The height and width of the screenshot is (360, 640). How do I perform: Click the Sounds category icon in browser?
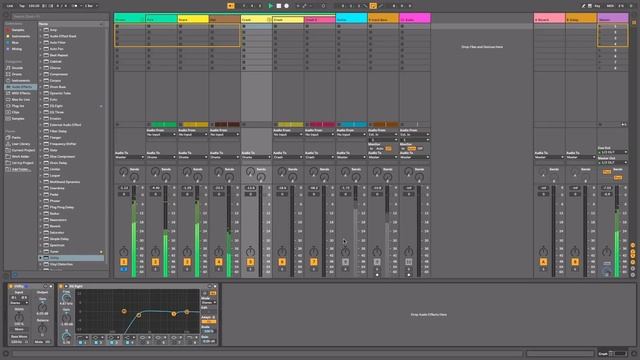(x=8, y=68)
